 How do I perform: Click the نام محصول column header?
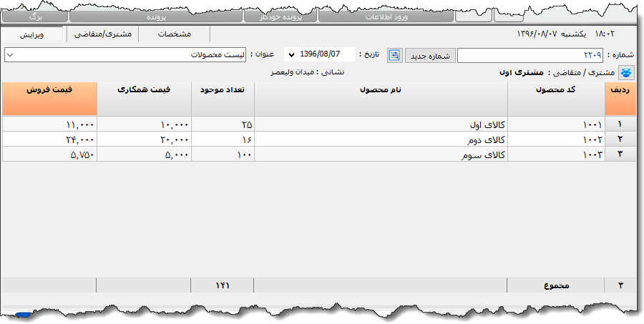pos(381,98)
